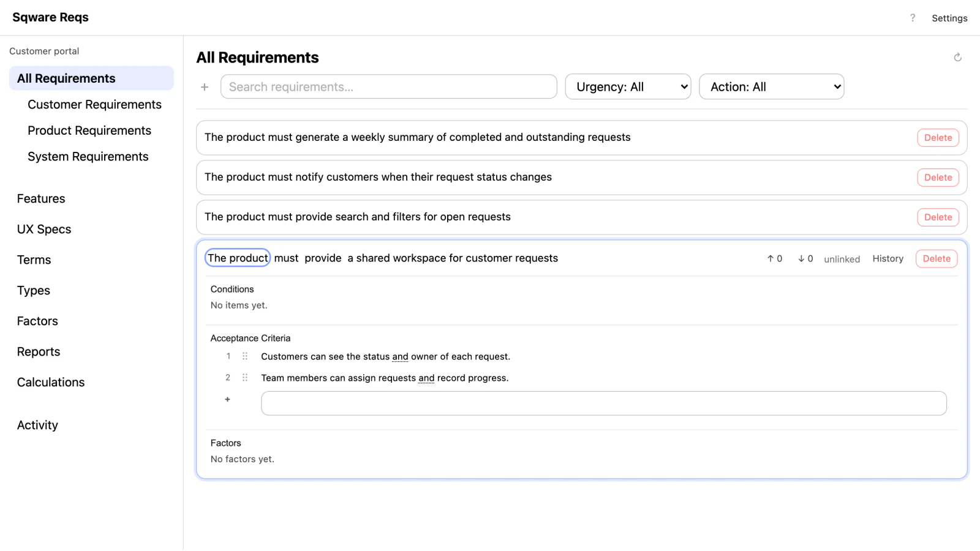
Task: Click the Search requirements field
Action: pos(389,87)
